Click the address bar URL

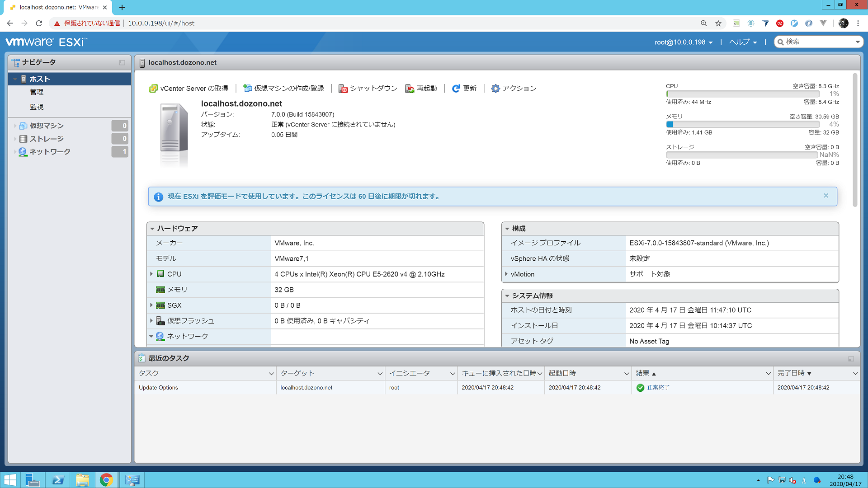point(161,23)
